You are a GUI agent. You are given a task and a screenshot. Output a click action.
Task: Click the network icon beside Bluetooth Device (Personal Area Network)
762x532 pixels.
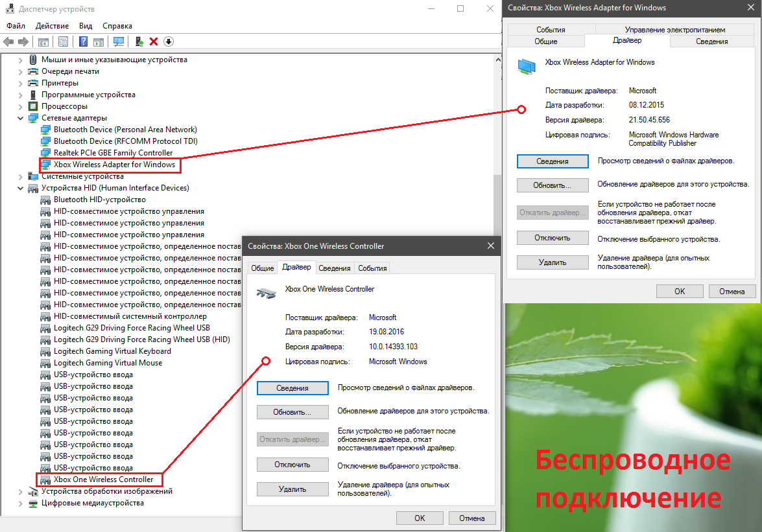point(45,130)
